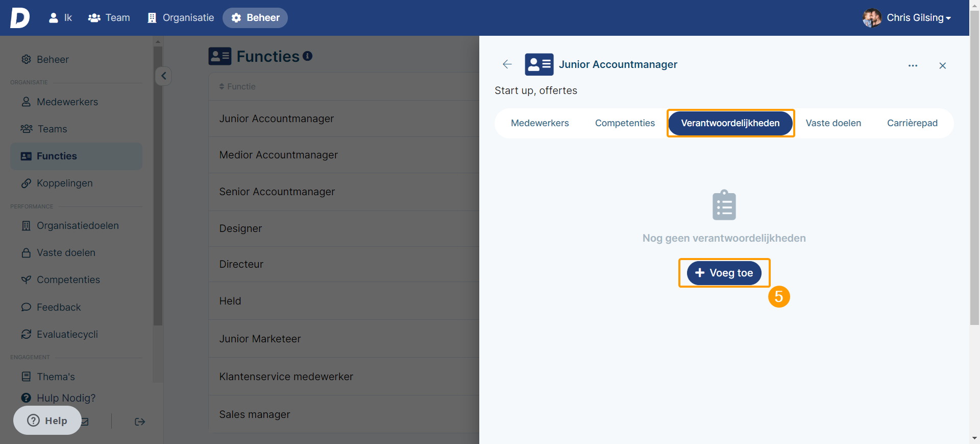Image resolution: width=980 pixels, height=444 pixels.
Task: Open the Chris Gilsing user dropdown
Action: (x=918, y=18)
